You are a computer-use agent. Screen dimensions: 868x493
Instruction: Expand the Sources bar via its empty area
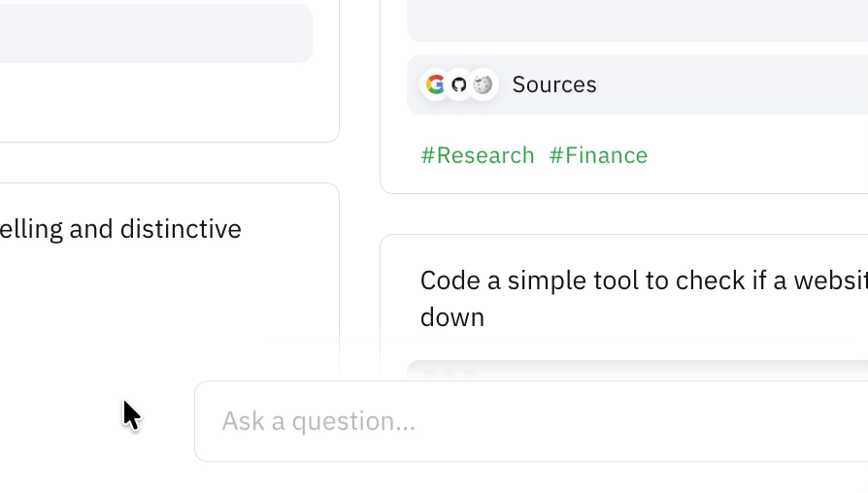coord(731,84)
